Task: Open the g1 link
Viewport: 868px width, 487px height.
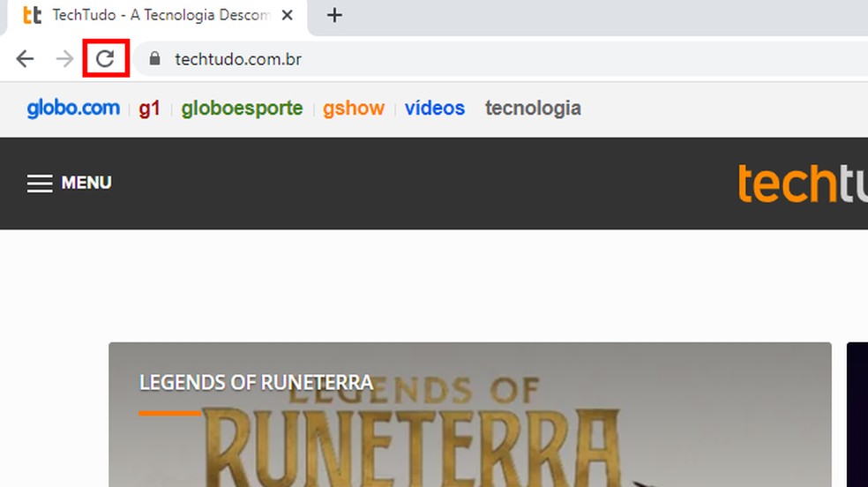Action: pyautogui.click(x=149, y=109)
